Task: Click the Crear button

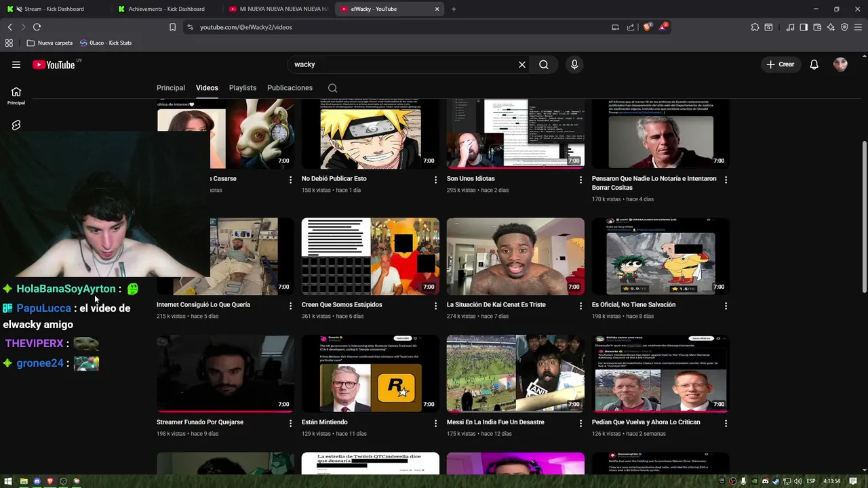Action: [x=780, y=64]
